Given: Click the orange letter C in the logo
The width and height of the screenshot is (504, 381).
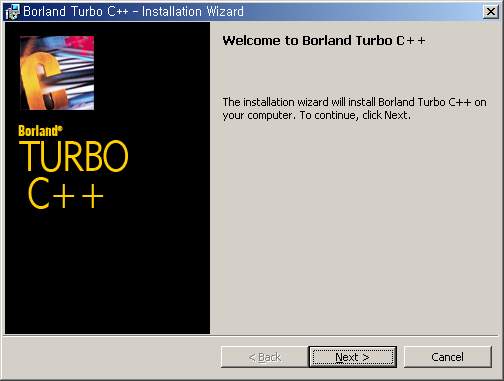Looking at the screenshot, I should [x=40, y=80].
